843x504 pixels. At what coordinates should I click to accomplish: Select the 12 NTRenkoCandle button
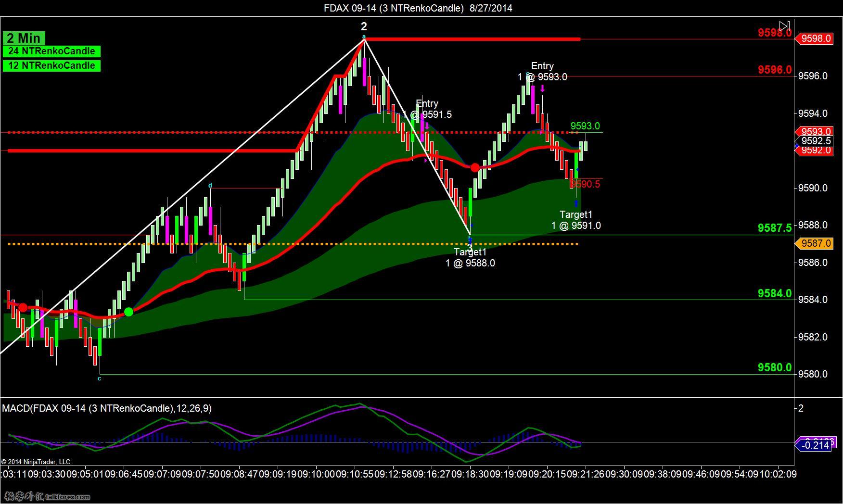[x=51, y=65]
